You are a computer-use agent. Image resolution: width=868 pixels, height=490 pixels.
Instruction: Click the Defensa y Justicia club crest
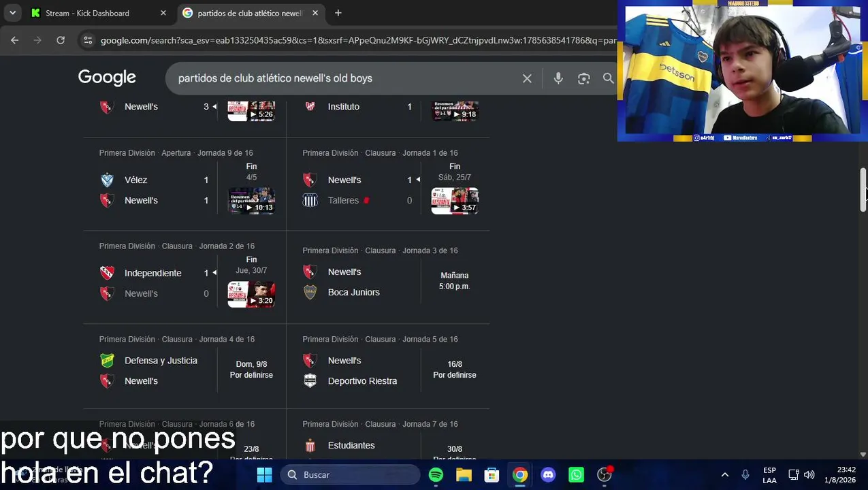[x=107, y=361]
